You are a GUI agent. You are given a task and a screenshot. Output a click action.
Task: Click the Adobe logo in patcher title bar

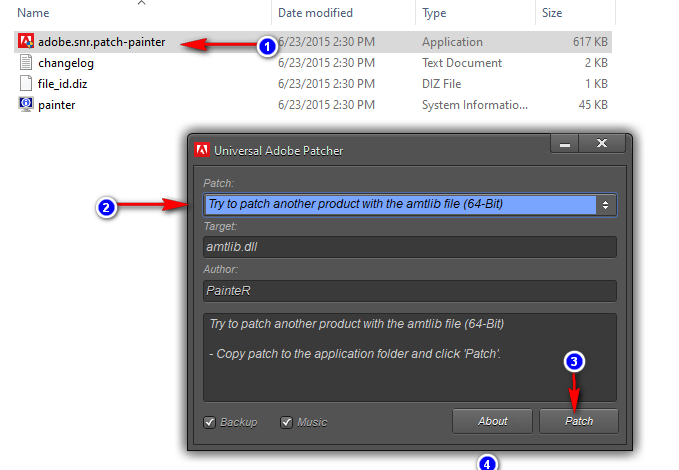202,150
